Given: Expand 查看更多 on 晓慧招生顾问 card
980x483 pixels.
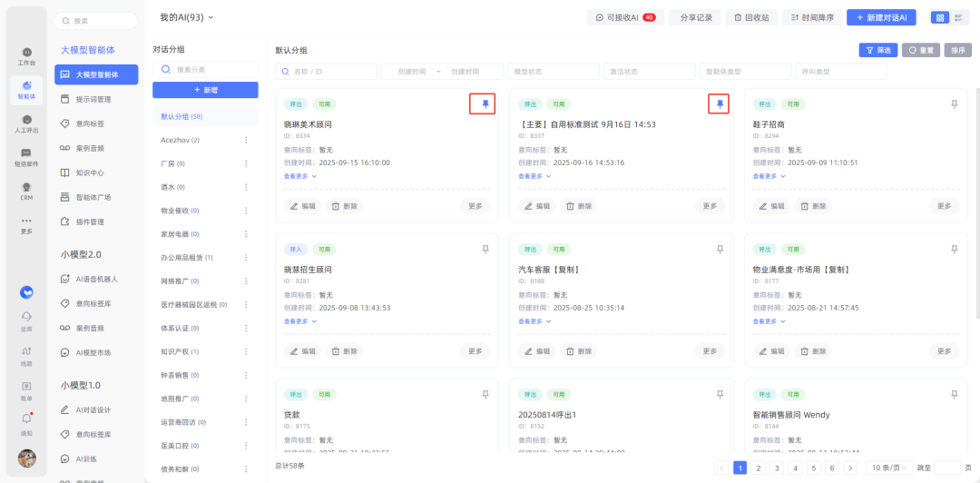Looking at the screenshot, I should pyautogui.click(x=300, y=320).
